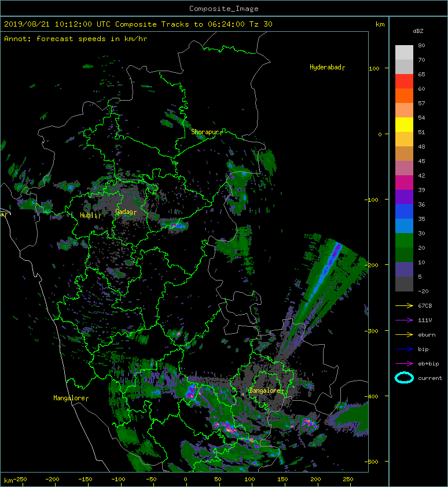The width and height of the screenshot is (448, 487).
Task: Click the Hubli city label
Action: [x=90, y=215]
